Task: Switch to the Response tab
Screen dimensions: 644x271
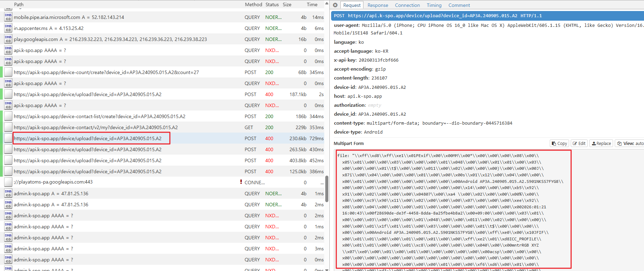Action: [378, 5]
